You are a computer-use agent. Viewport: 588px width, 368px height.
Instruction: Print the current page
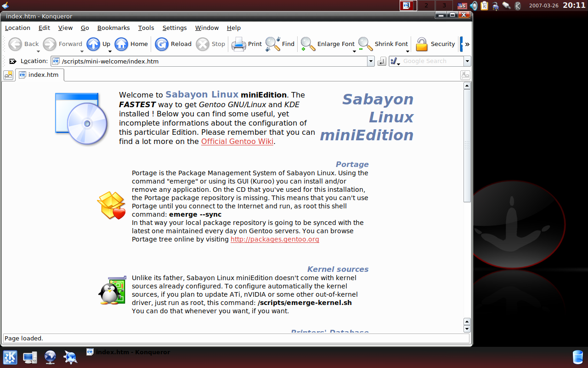coord(246,44)
